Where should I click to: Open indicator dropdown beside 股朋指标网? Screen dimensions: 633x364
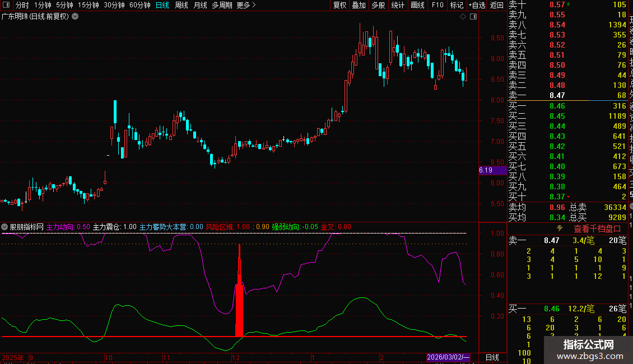pyautogui.click(x=4, y=227)
